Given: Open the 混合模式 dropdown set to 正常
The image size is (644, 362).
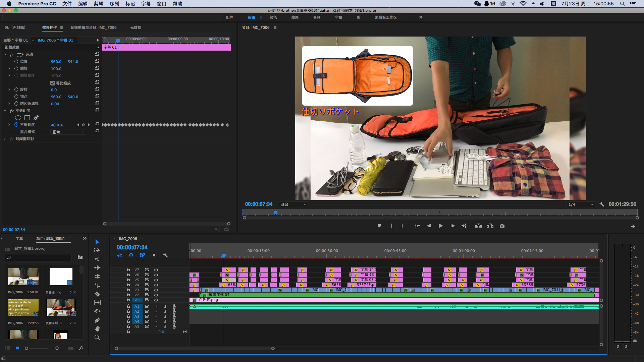Looking at the screenshot, I should [x=68, y=132].
